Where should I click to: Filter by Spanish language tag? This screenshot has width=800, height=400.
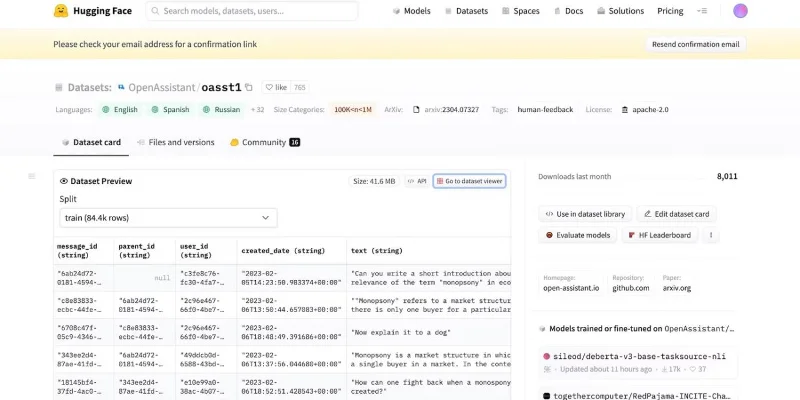point(170,110)
